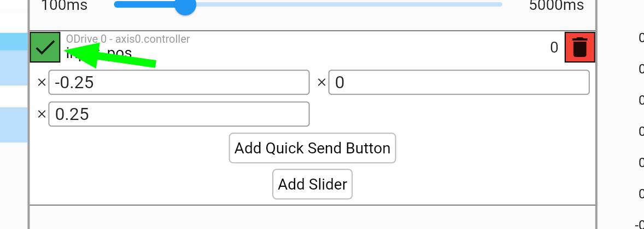
Task: Click the green checkmark icon
Action: (x=45, y=47)
